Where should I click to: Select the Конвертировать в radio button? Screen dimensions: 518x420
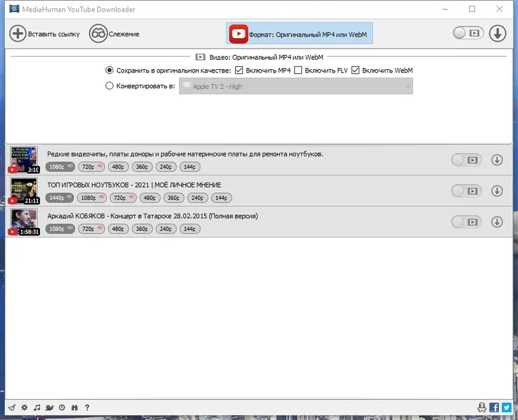point(109,86)
